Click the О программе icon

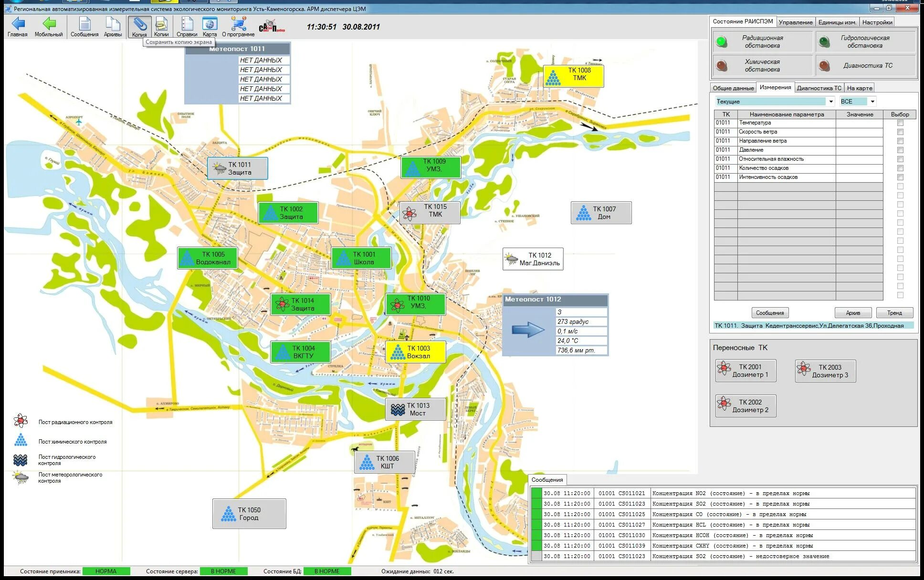click(238, 24)
